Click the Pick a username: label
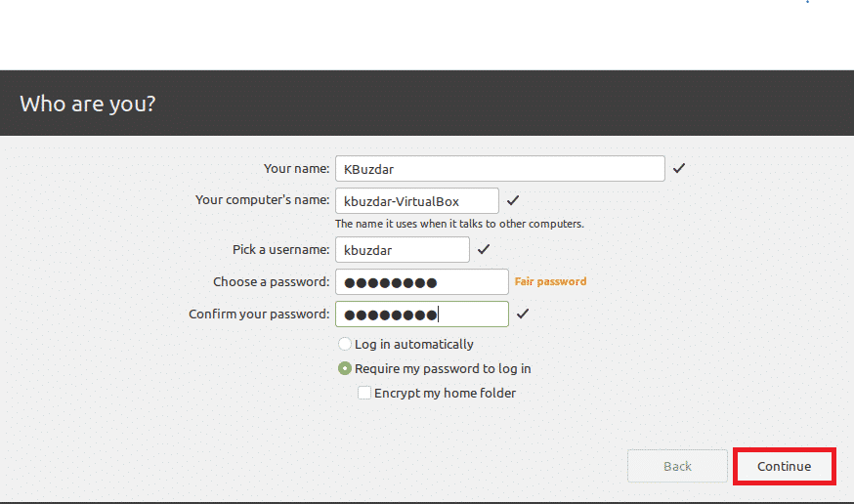The image size is (854, 504). point(281,250)
